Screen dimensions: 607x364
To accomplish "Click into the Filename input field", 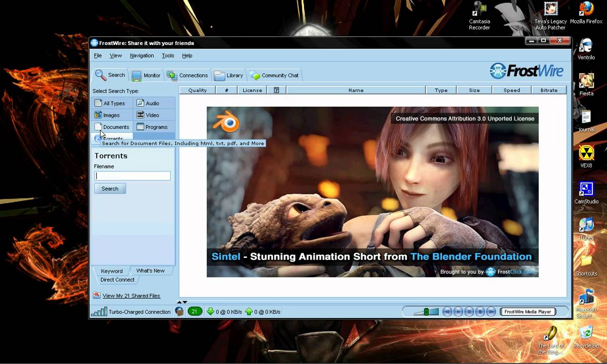I will click(133, 176).
